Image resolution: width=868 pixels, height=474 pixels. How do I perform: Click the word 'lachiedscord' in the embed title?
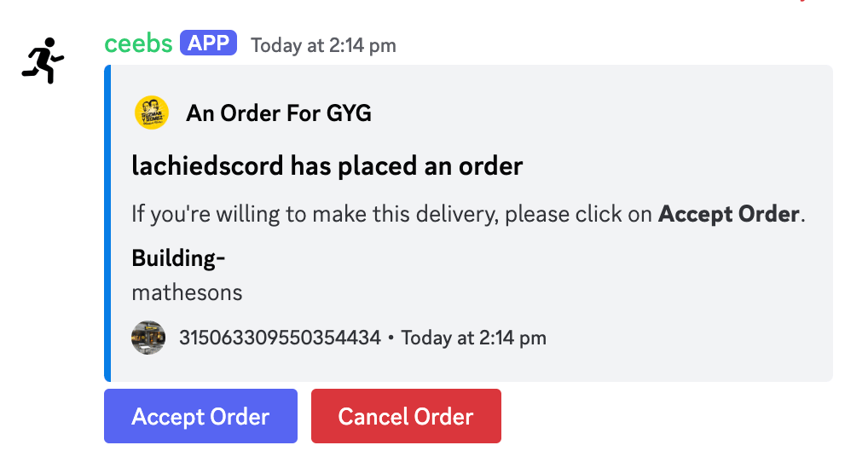pos(208,165)
